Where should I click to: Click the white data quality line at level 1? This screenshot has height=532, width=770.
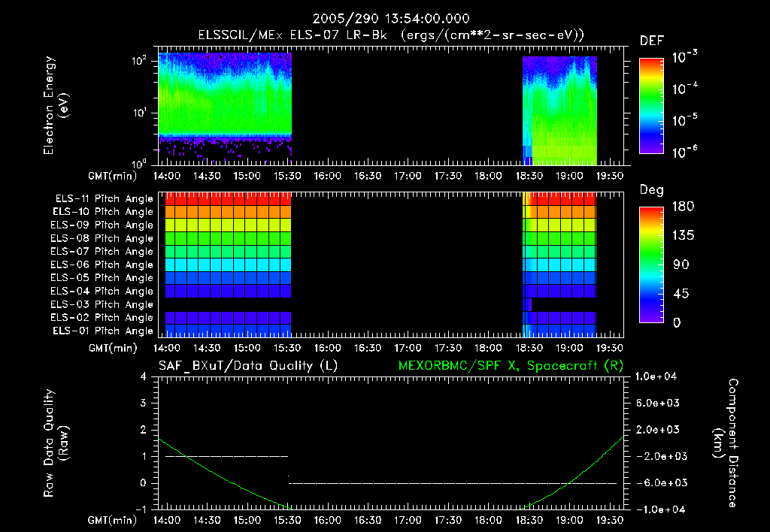coord(227,456)
